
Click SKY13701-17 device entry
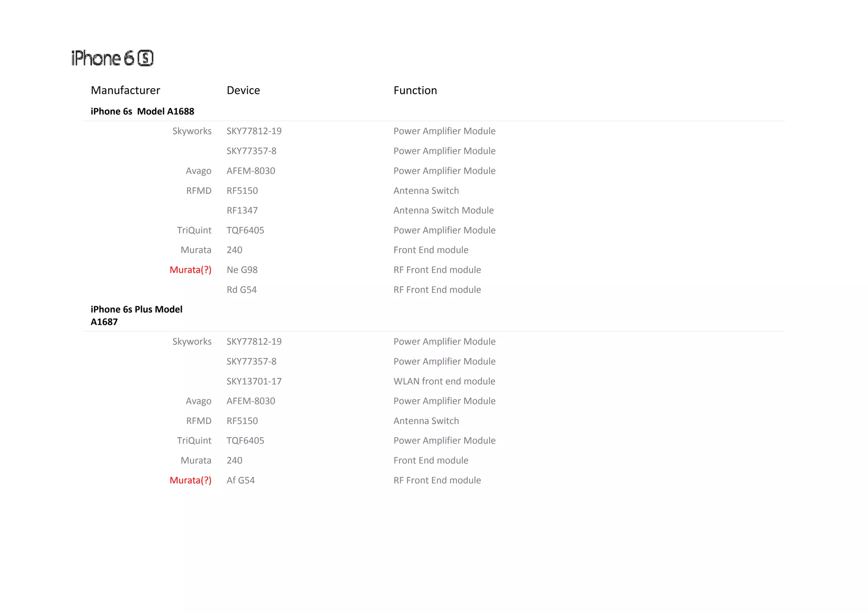click(254, 381)
